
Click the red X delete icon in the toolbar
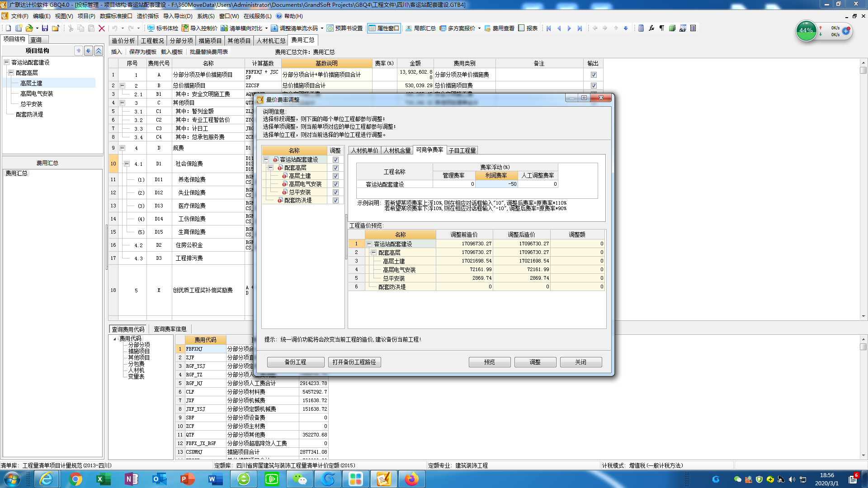point(102,28)
